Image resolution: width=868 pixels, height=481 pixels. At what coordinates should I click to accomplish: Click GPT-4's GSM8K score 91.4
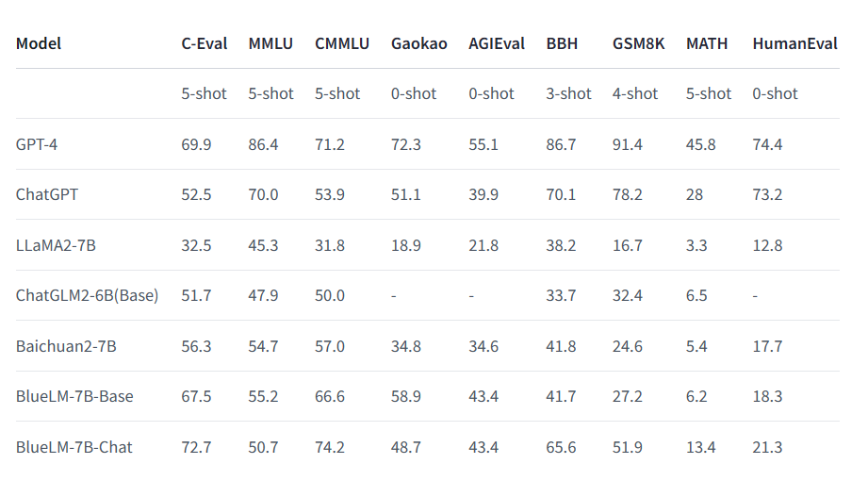628,144
